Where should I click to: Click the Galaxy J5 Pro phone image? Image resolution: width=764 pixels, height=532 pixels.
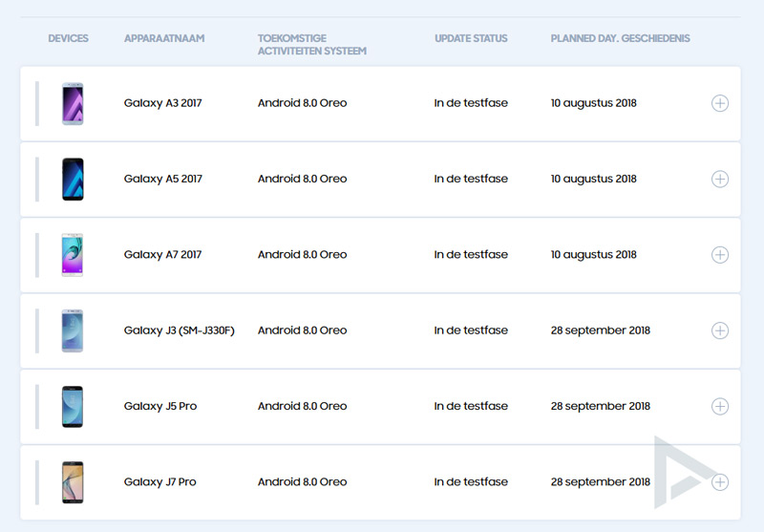[73, 407]
